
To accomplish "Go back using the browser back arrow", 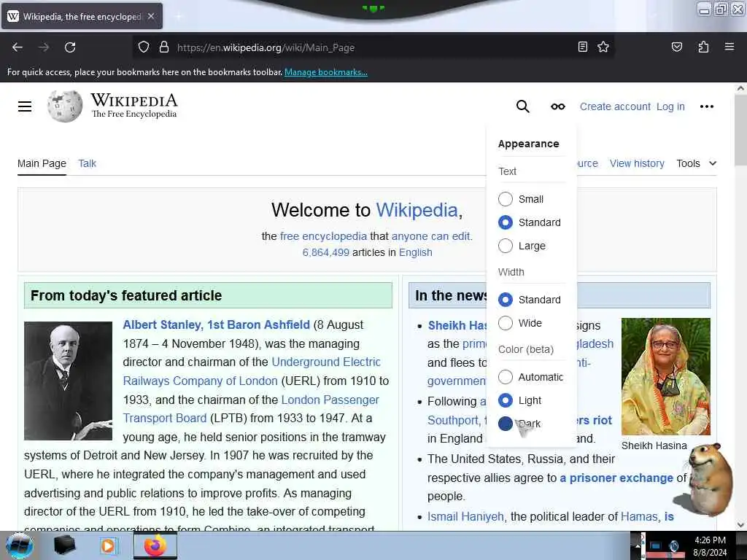I will click(18, 47).
